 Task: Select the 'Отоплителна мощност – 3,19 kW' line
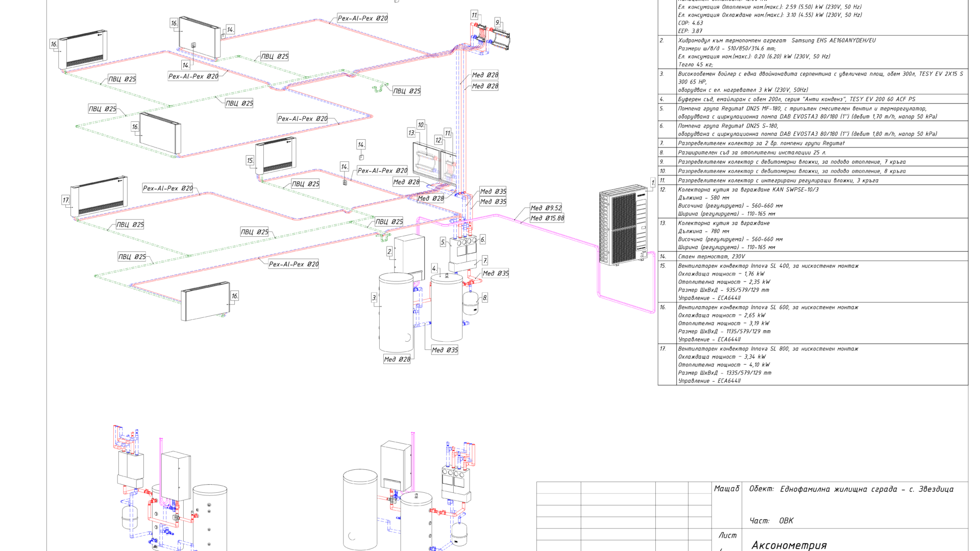pyautogui.click(x=724, y=323)
